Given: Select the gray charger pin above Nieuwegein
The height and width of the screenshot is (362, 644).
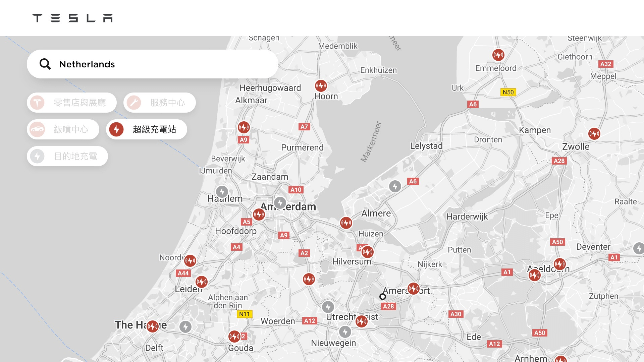Looking at the screenshot, I should 345,332.
